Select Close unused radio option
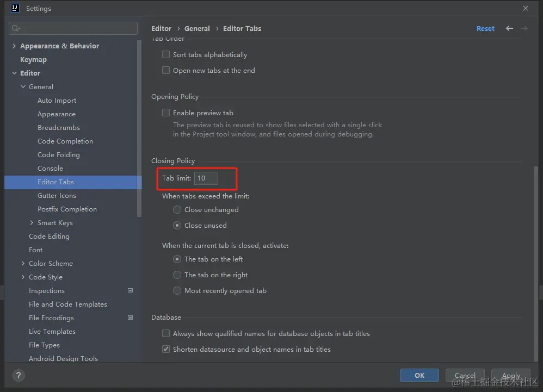The height and width of the screenshot is (392, 543). point(177,225)
